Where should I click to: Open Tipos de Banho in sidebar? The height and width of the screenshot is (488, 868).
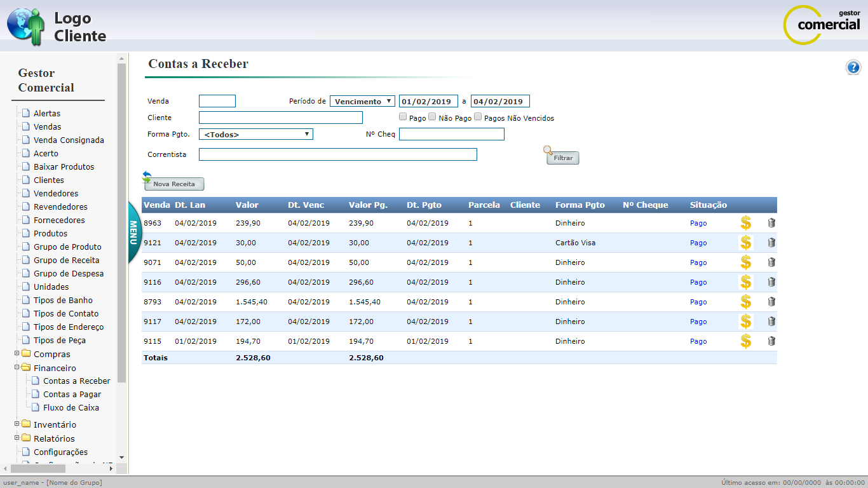[63, 300]
